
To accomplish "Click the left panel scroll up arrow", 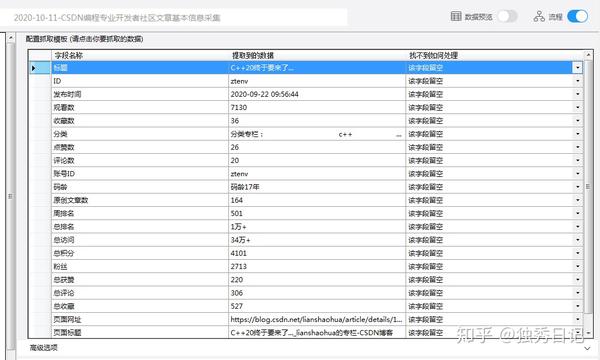I will (11, 37).
